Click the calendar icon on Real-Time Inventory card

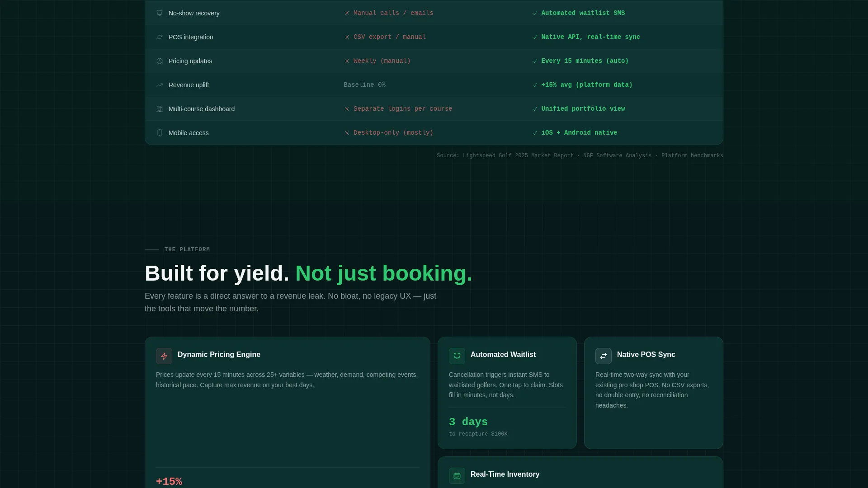(457, 476)
